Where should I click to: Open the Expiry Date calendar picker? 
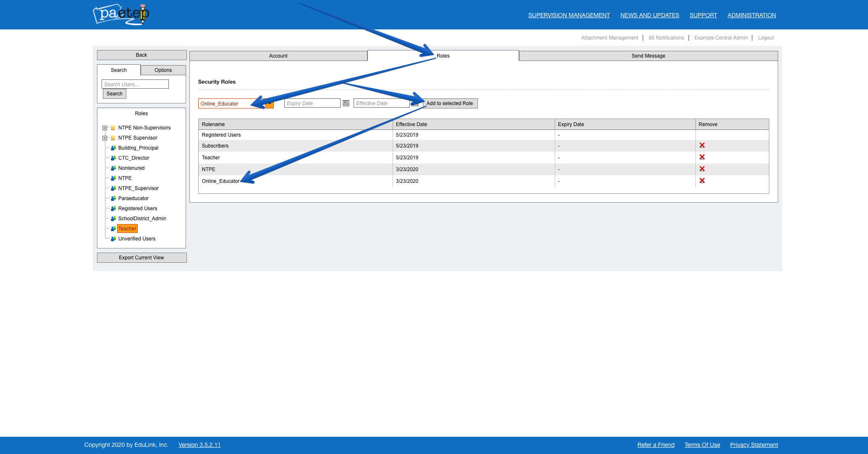(346, 103)
